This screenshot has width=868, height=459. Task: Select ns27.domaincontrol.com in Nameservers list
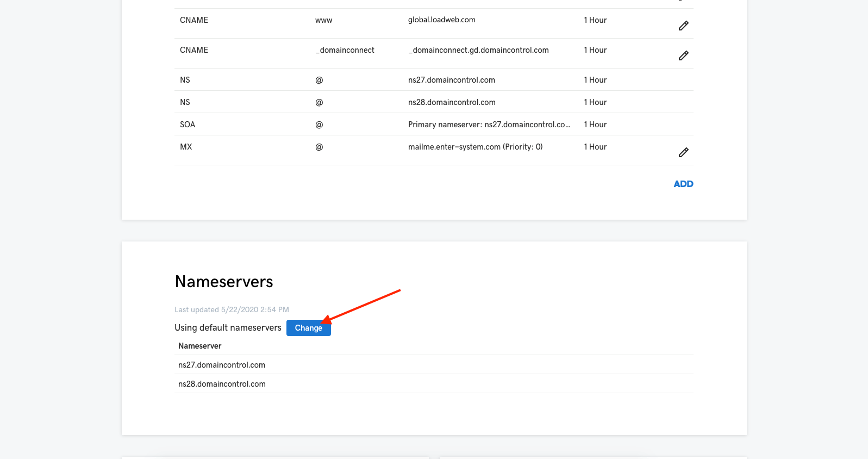tap(222, 365)
